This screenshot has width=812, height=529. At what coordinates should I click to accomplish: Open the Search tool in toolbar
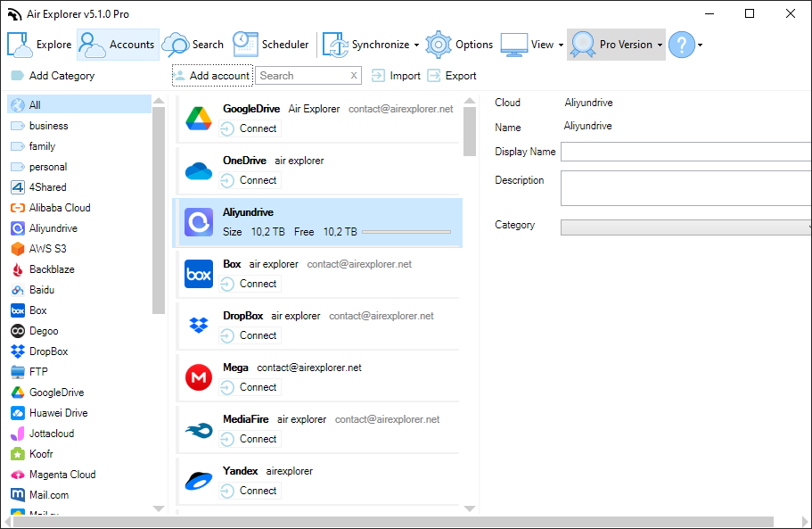click(x=193, y=45)
